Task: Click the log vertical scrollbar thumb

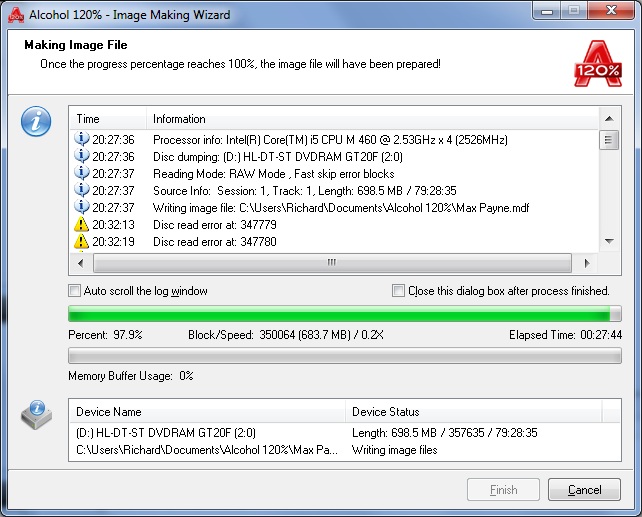Action: [609, 140]
